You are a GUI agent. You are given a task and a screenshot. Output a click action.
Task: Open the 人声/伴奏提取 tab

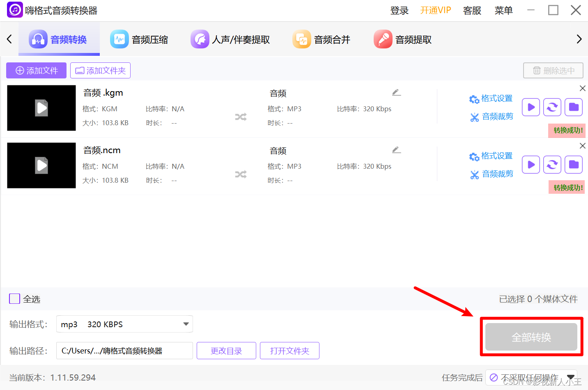tap(230, 39)
